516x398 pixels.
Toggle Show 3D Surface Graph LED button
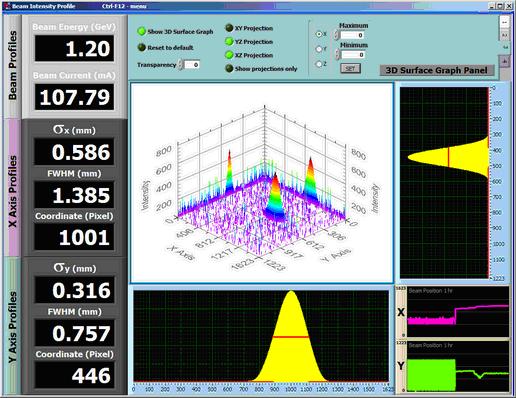(142, 31)
